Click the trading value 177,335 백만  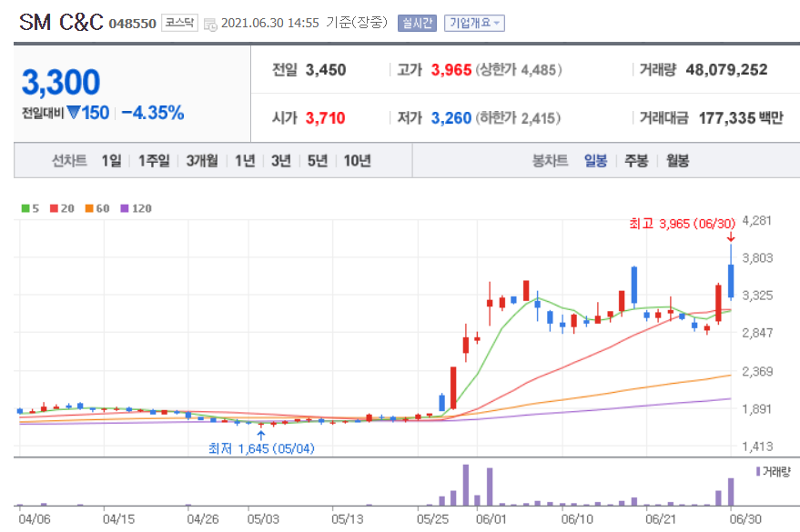coord(741,118)
